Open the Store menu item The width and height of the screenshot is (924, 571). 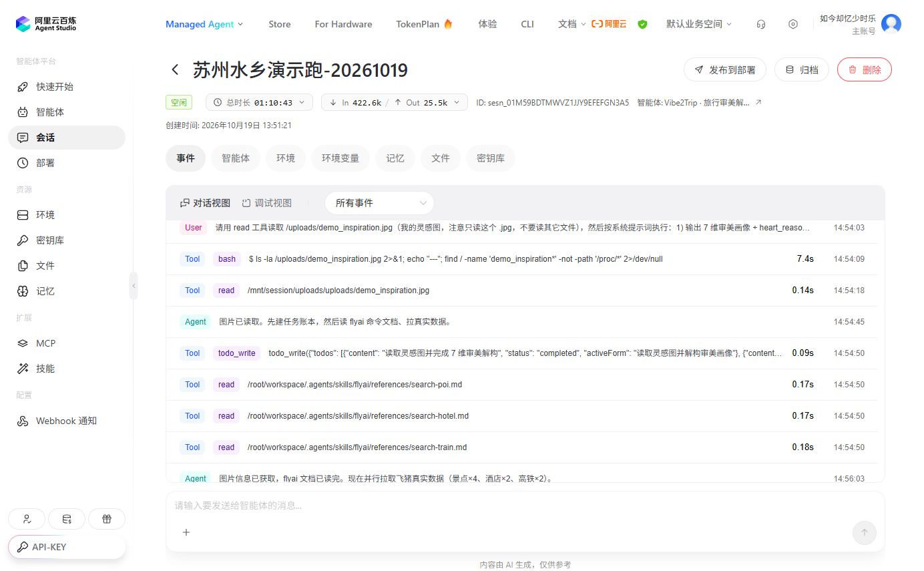[280, 24]
